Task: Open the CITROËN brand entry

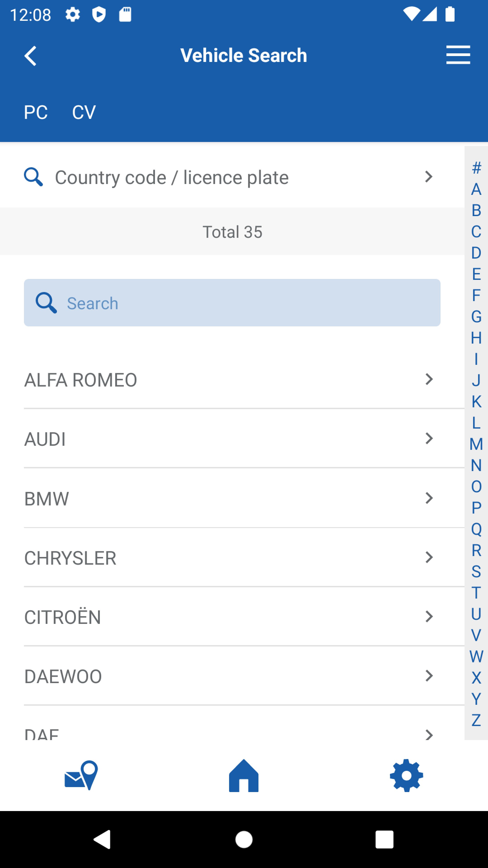Action: coord(63,617)
